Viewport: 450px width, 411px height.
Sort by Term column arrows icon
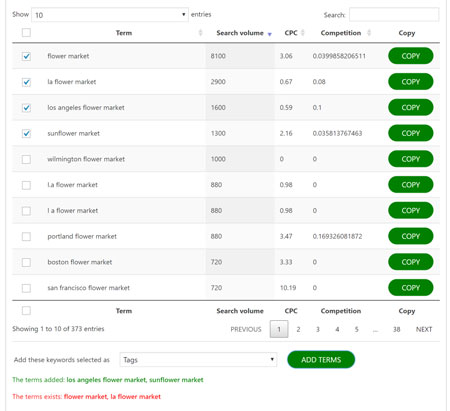[200, 33]
